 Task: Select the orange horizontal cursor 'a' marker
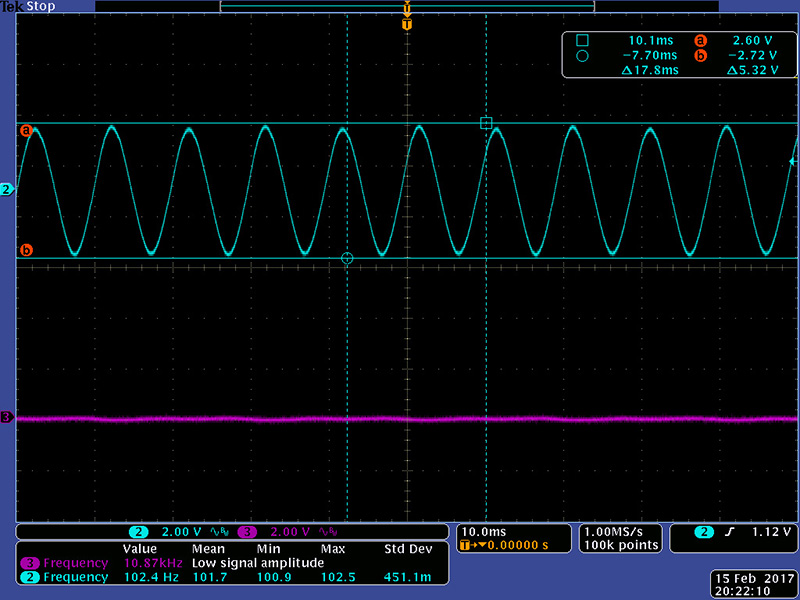coord(27,130)
